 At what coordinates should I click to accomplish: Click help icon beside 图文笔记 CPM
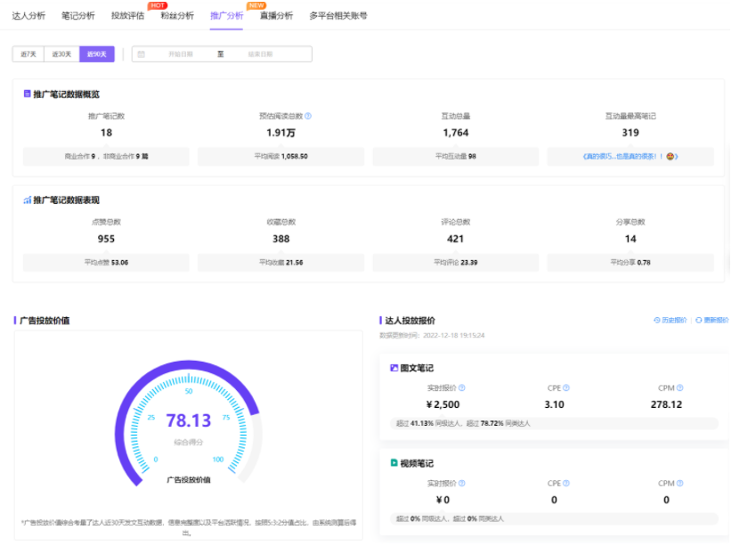(679, 388)
